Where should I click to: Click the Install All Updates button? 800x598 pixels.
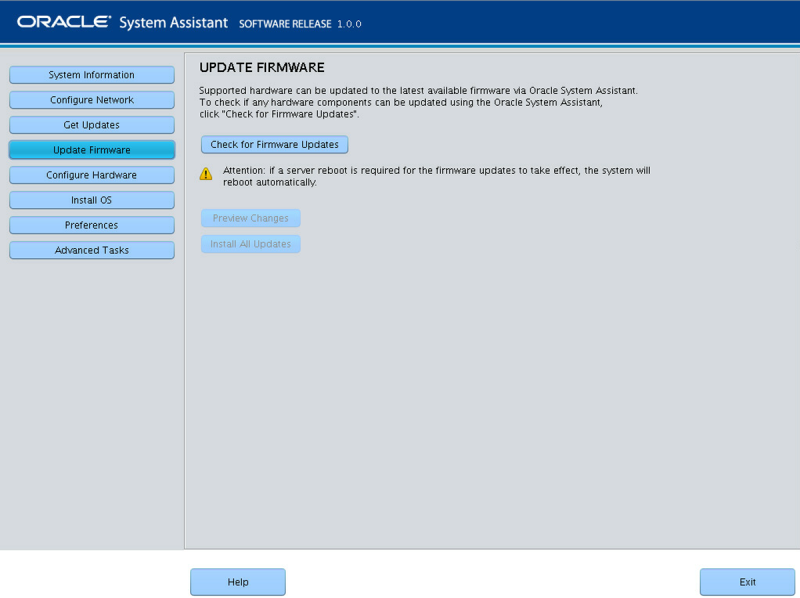point(250,243)
